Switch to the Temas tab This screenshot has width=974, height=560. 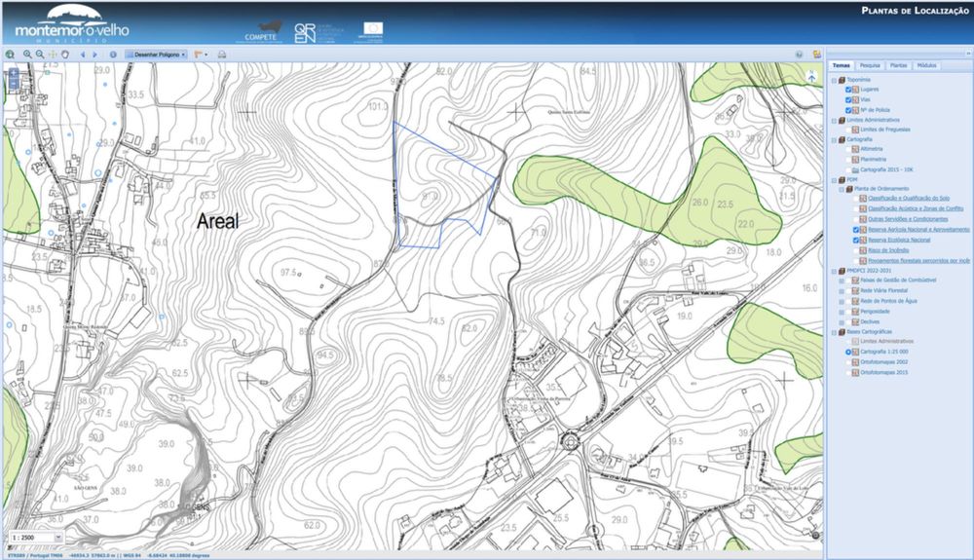pos(842,65)
